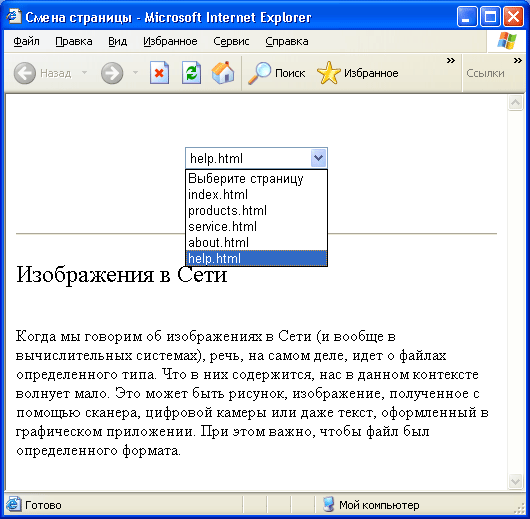Open Избранное star in toolbar
This screenshot has width=530, height=519.
pyautogui.click(x=328, y=73)
